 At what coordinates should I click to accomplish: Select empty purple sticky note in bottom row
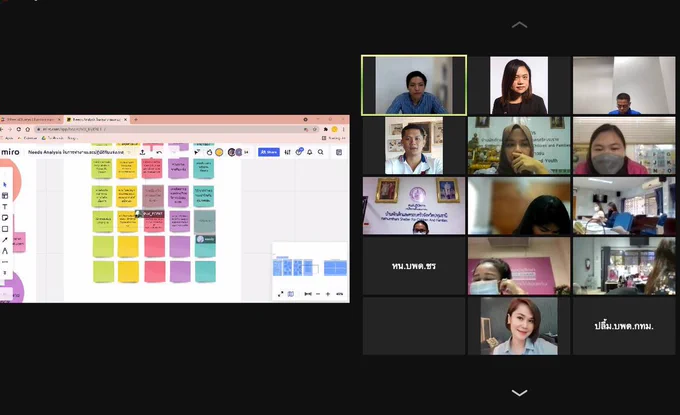pyautogui.click(x=180, y=272)
